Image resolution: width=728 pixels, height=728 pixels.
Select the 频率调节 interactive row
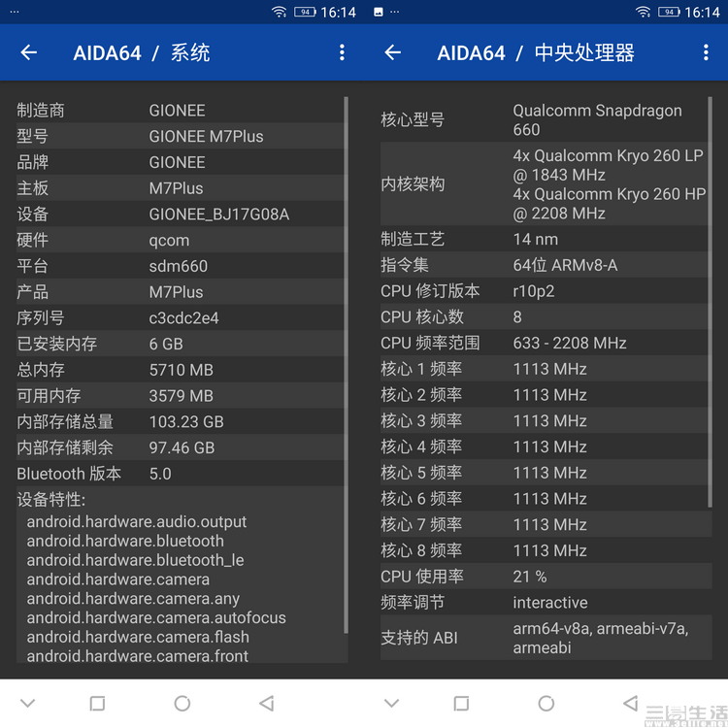[x=546, y=603]
